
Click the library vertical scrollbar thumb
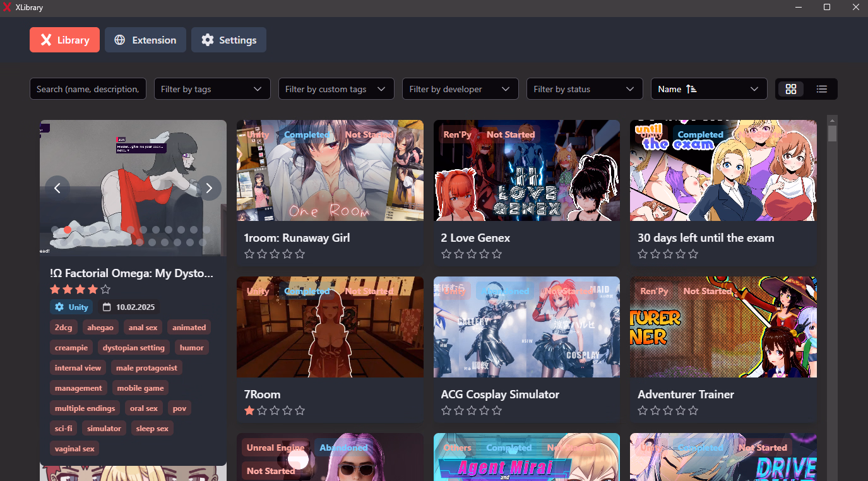pyautogui.click(x=832, y=134)
